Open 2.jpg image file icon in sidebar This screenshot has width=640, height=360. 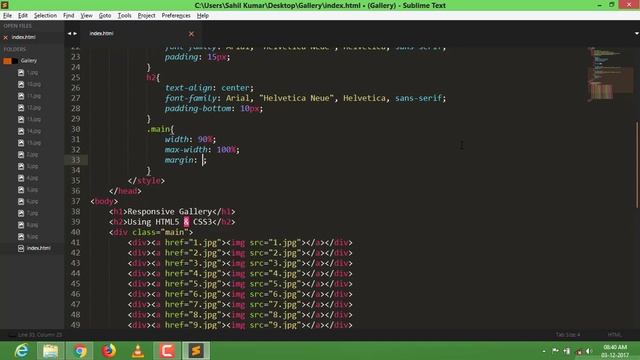click(x=21, y=155)
